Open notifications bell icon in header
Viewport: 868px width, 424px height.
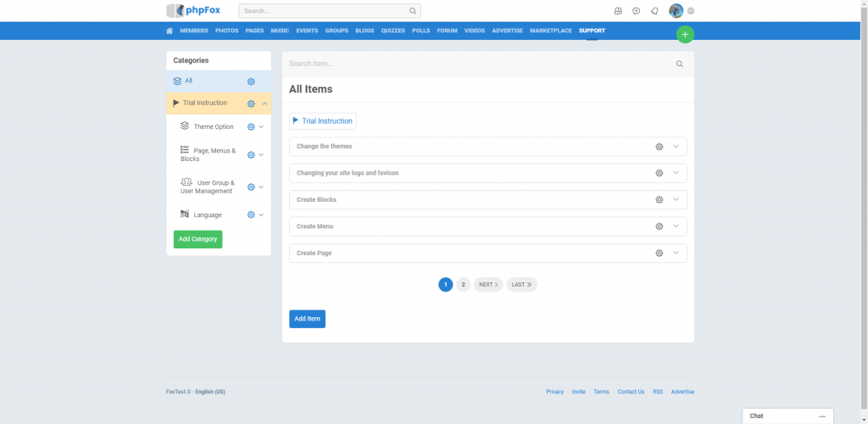pyautogui.click(x=654, y=10)
